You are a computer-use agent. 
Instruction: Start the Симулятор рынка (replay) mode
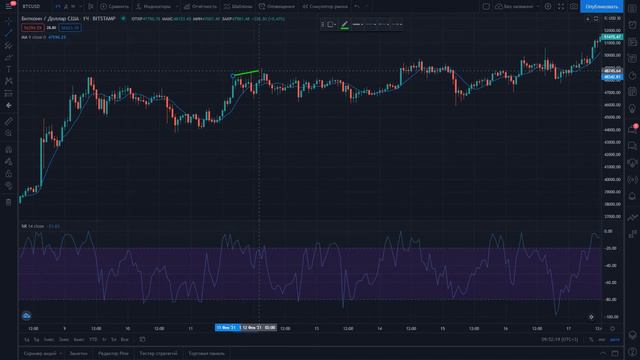(325, 6)
